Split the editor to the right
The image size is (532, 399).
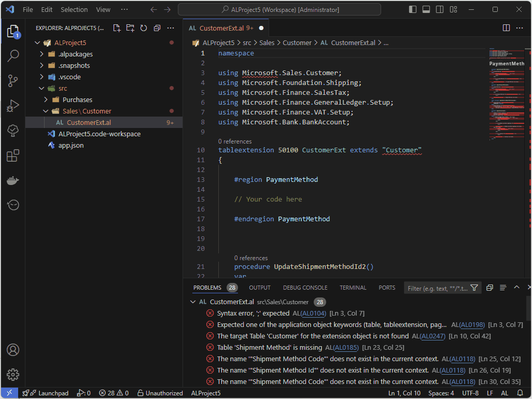pos(506,28)
